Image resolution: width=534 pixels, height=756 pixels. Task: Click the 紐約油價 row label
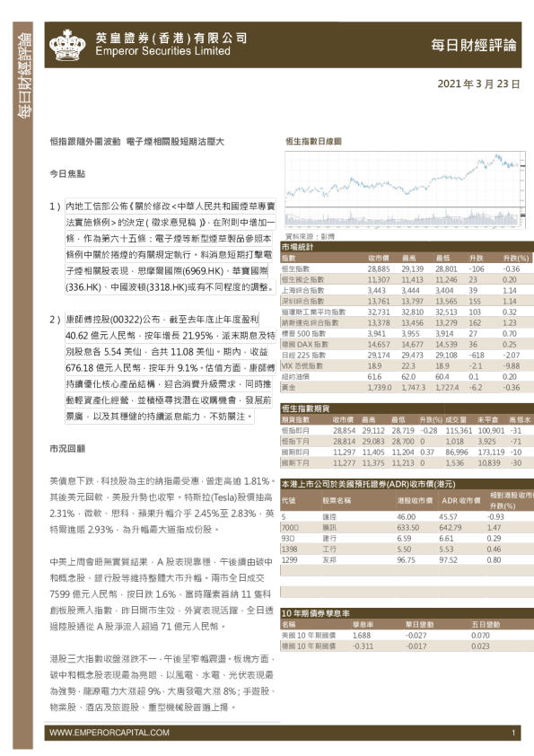pyautogui.click(x=295, y=376)
